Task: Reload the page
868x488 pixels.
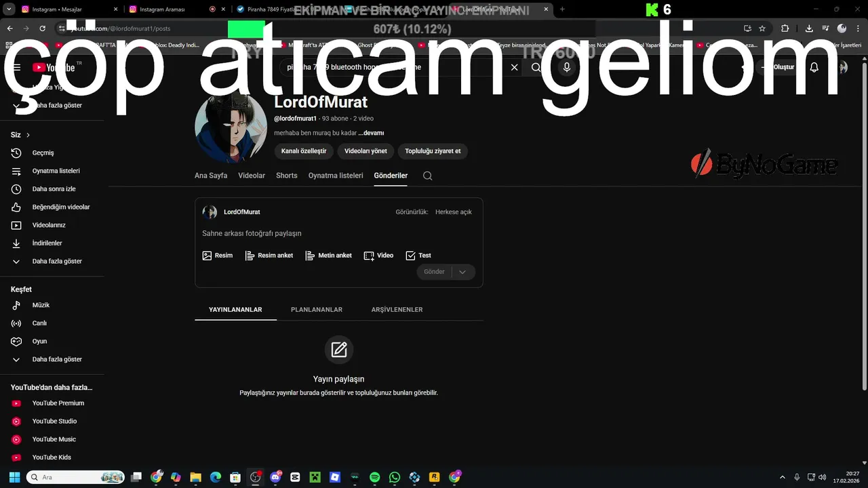Action: point(42,28)
